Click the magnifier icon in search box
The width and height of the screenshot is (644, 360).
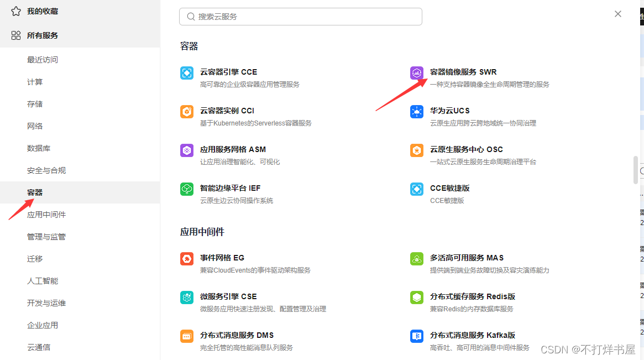pyautogui.click(x=191, y=17)
